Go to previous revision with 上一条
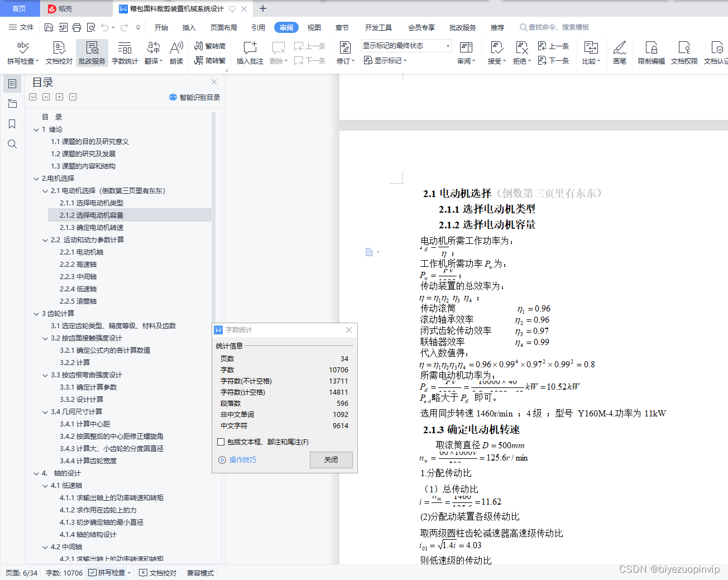 553,46
